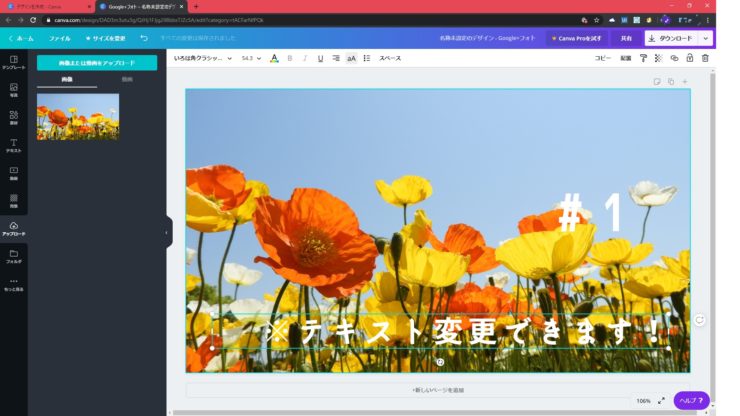Viewport: 740px width, 416px height.
Task: Show more sidebar options (three dots)
Action: point(14,284)
